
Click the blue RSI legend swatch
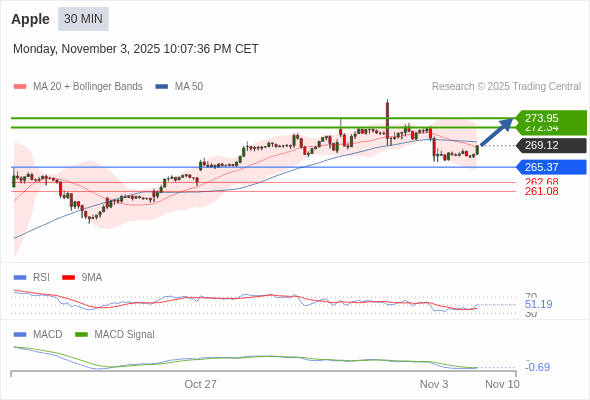click(x=20, y=278)
